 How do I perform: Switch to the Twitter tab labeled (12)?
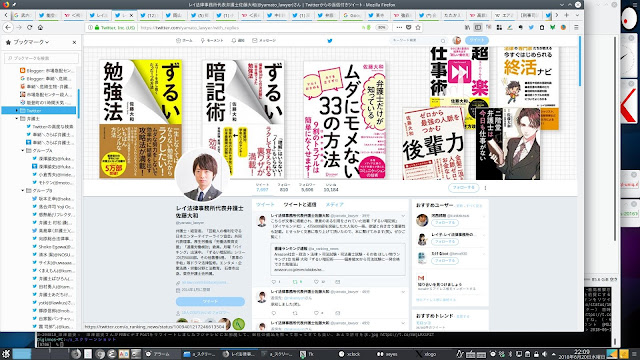pyautogui.click(x=149, y=16)
